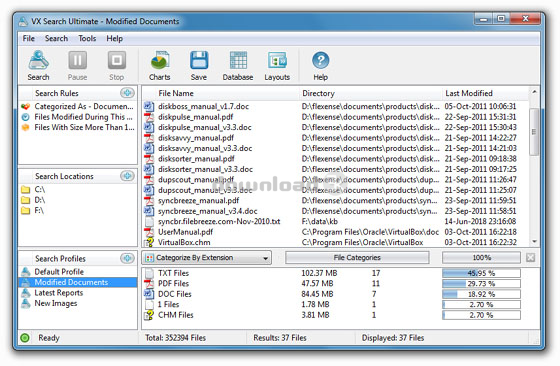Click the TXT Files 45.95% progress bar

pos(481,273)
